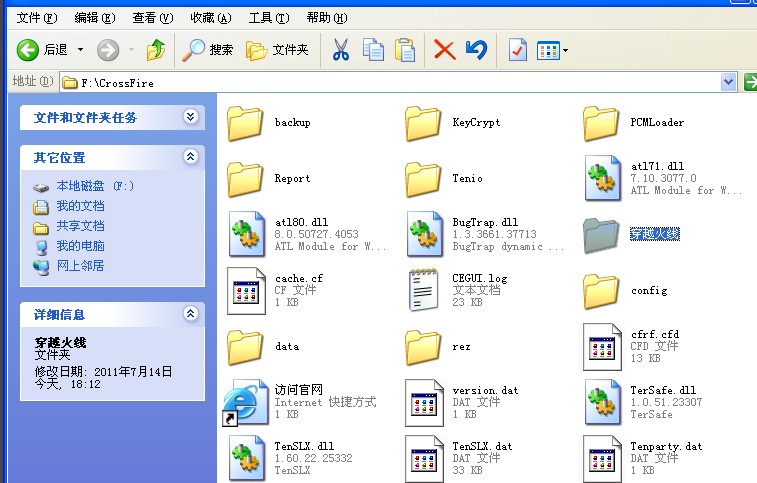Click the Properties checkmark icon
Screen dimensions: 757x483
click(x=518, y=50)
